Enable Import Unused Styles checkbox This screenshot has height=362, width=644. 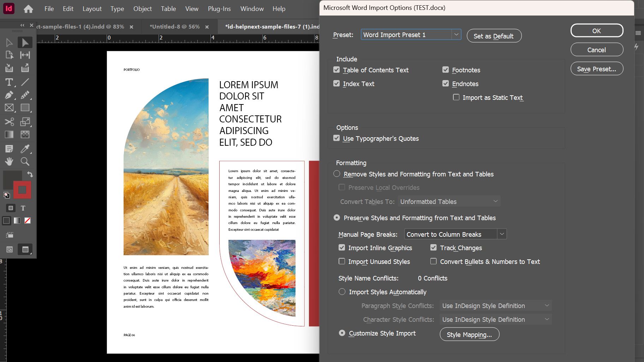click(x=342, y=261)
